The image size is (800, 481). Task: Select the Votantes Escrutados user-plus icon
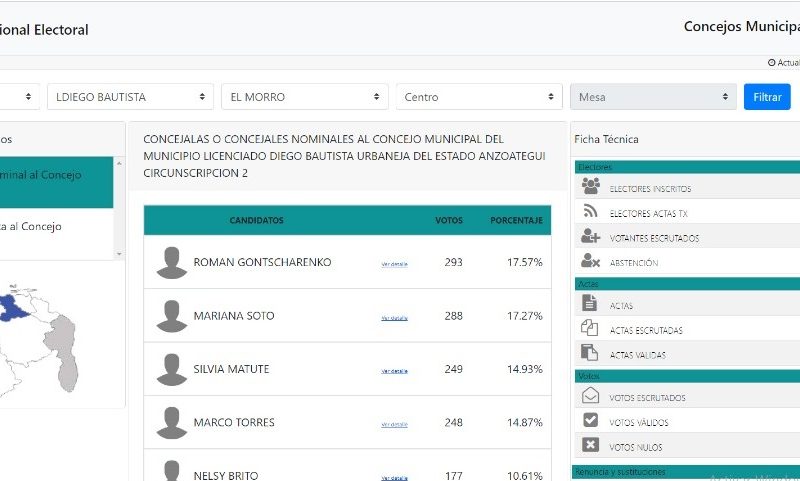pyautogui.click(x=590, y=236)
